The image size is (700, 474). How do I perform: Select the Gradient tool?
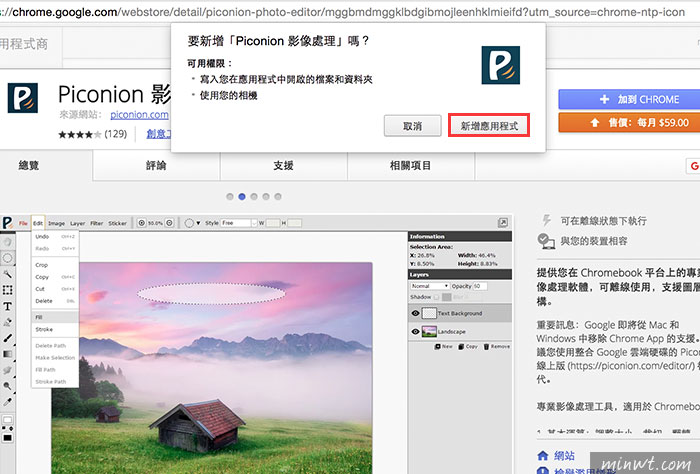coord(8,354)
